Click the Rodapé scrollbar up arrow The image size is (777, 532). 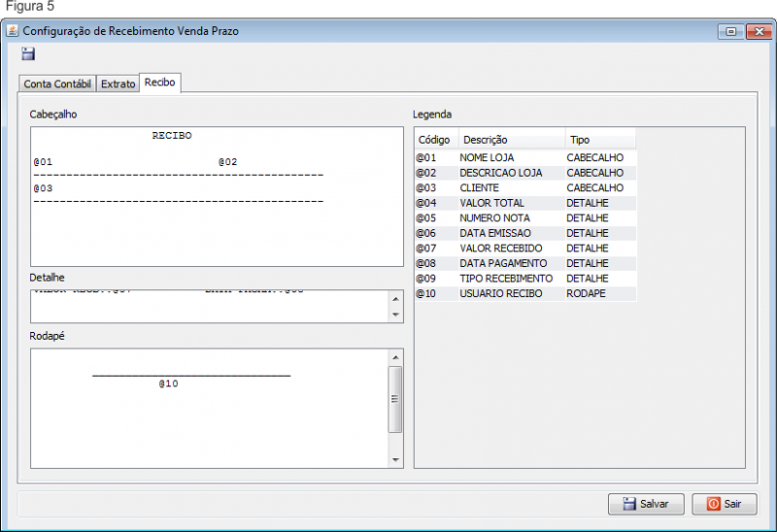tap(395, 357)
